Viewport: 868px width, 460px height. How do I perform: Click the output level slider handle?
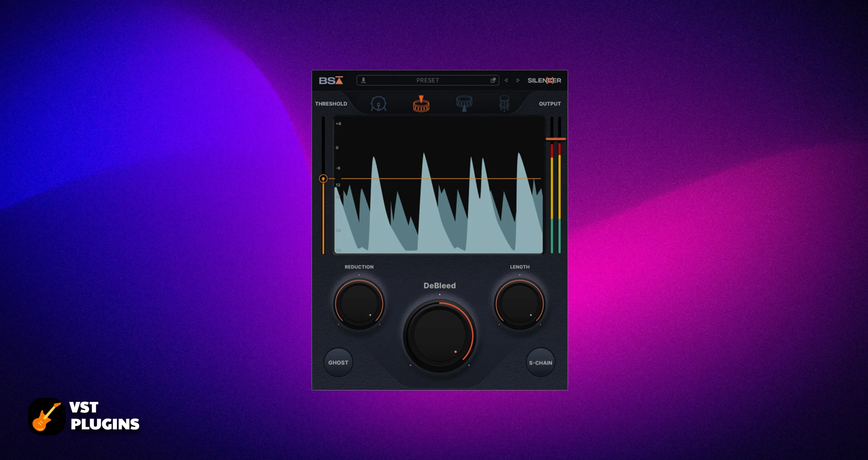[x=555, y=139]
